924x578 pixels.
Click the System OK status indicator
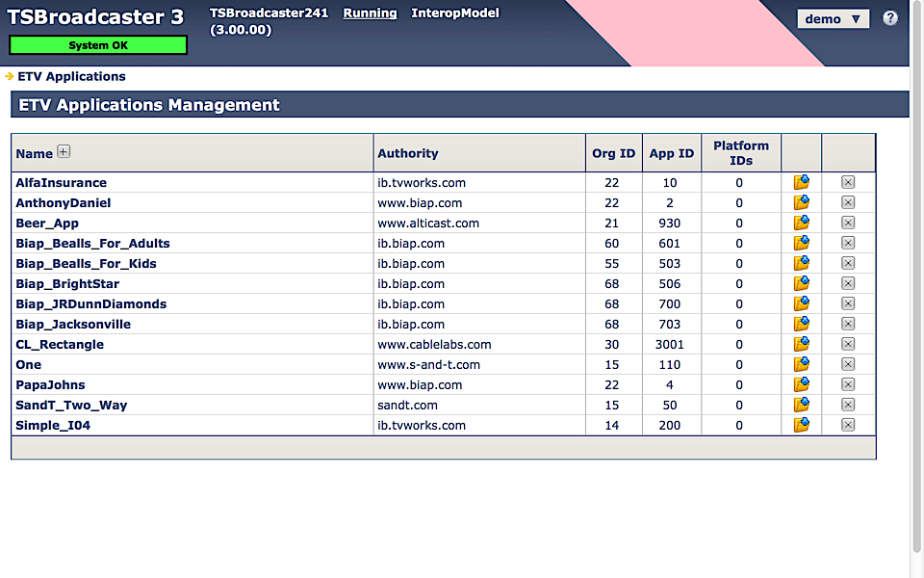[97, 45]
